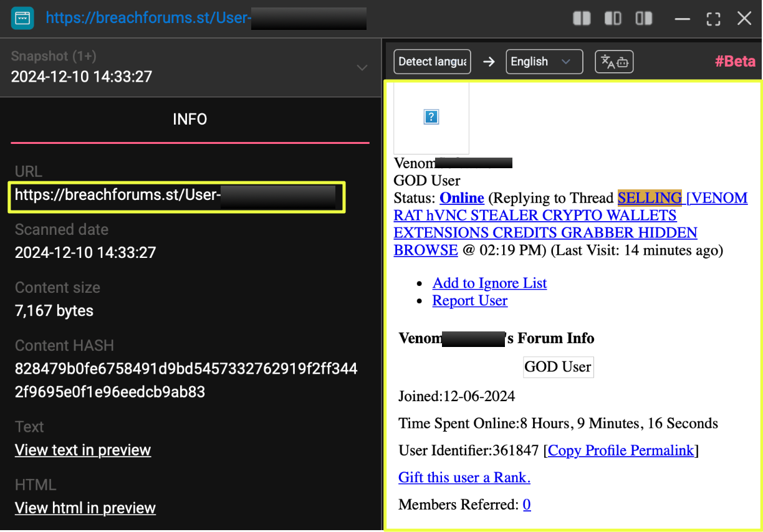Click Copy Profile Permalink link
763x532 pixels.
(x=621, y=450)
